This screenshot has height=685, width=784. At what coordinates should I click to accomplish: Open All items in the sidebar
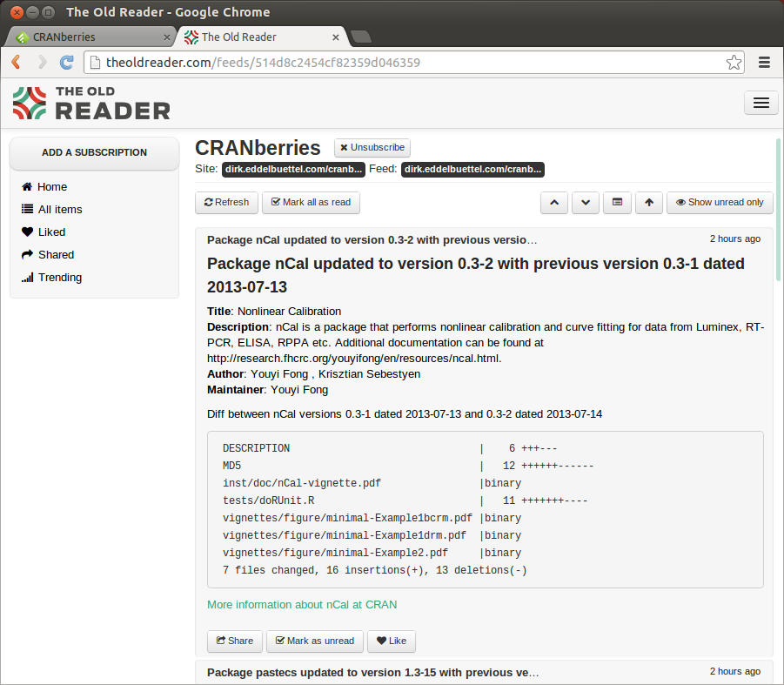pyautogui.click(x=51, y=210)
